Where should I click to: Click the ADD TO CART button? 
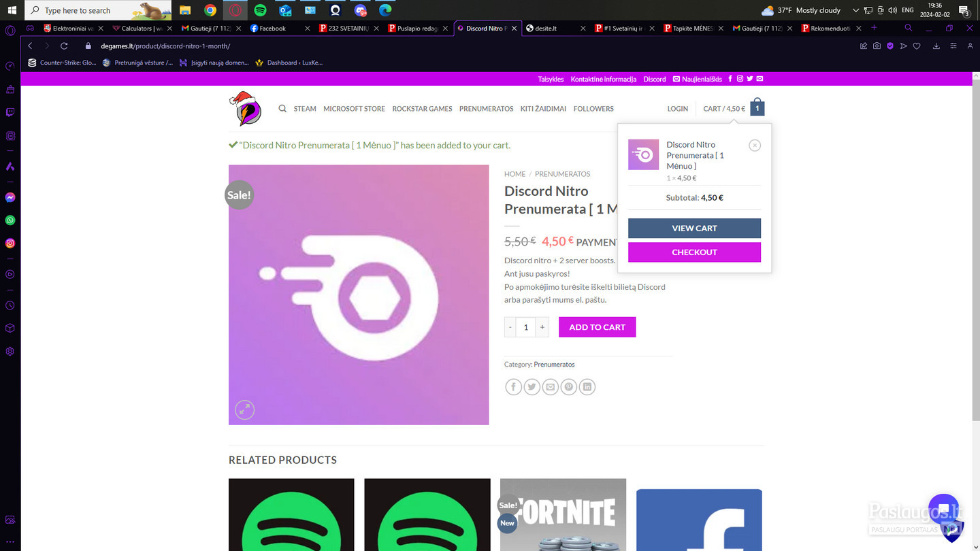[597, 327]
